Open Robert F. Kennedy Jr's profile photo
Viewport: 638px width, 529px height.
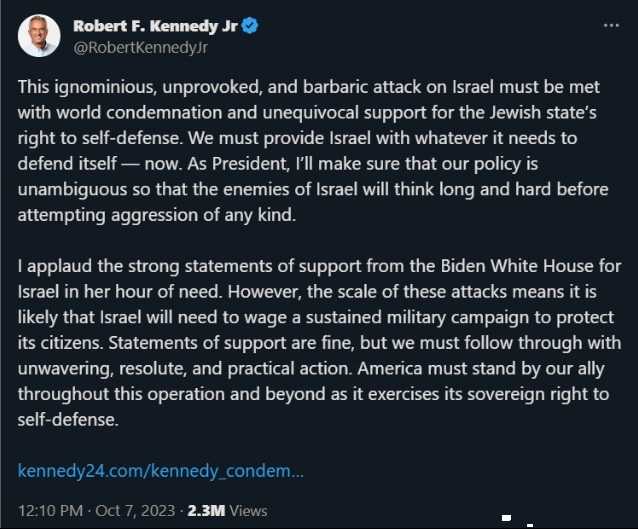tap(39, 36)
